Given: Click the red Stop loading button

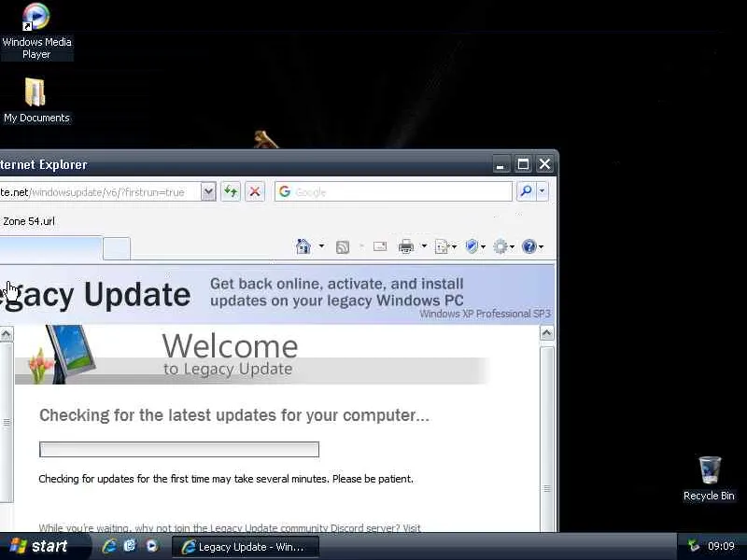Looking at the screenshot, I should [x=255, y=192].
